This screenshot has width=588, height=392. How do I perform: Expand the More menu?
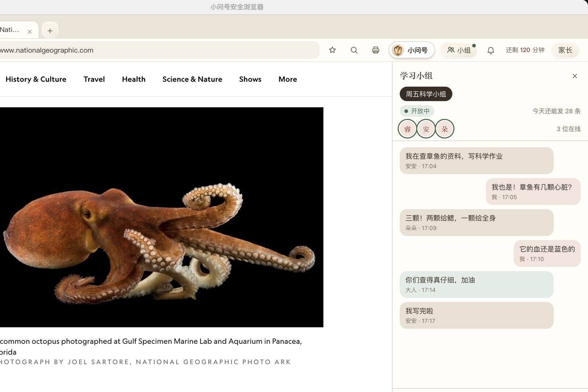tap(288, 79)
